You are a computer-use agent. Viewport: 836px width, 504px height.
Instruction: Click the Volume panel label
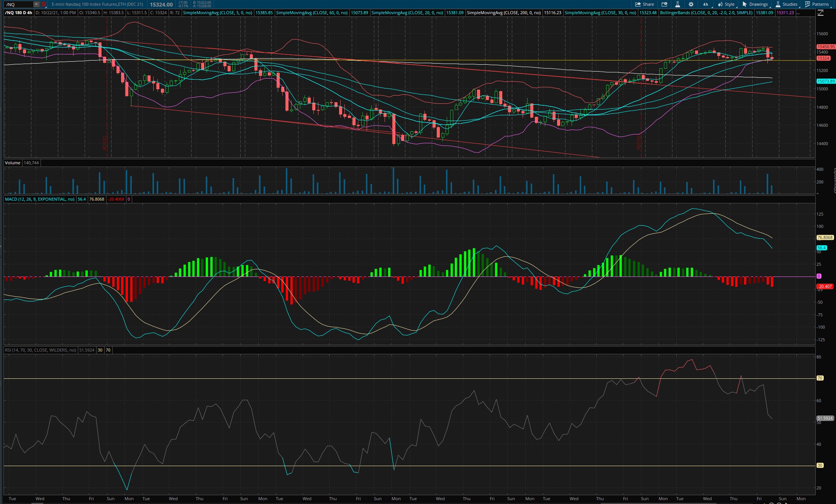click(13, 163)
